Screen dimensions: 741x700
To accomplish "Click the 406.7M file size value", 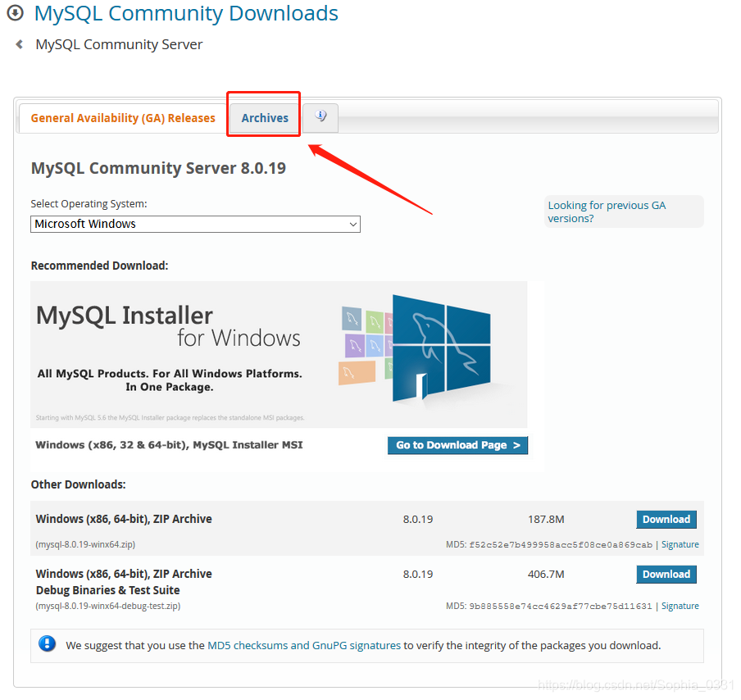I will click(x=546, y=575).
